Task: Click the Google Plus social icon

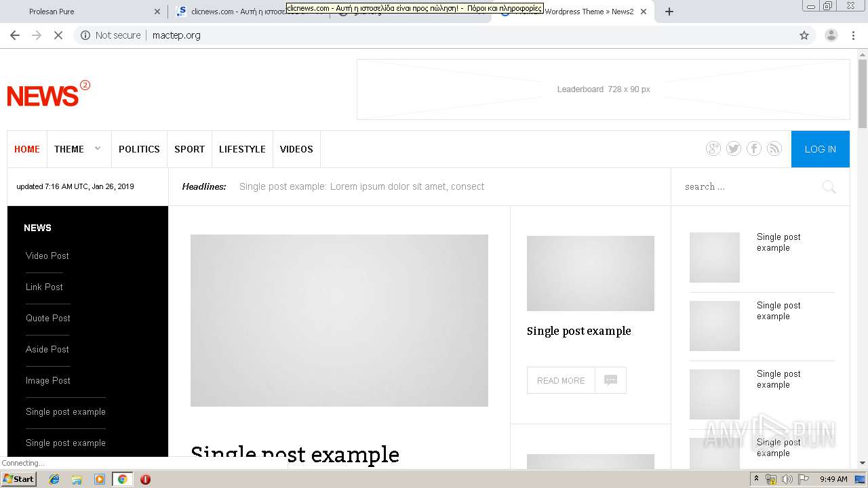Action: [x=713, y=149]
